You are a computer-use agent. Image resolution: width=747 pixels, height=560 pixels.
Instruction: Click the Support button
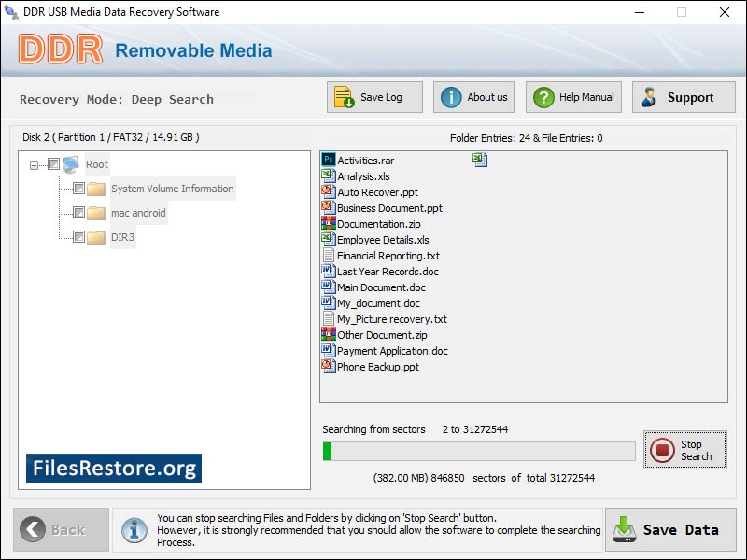point(683,96)
